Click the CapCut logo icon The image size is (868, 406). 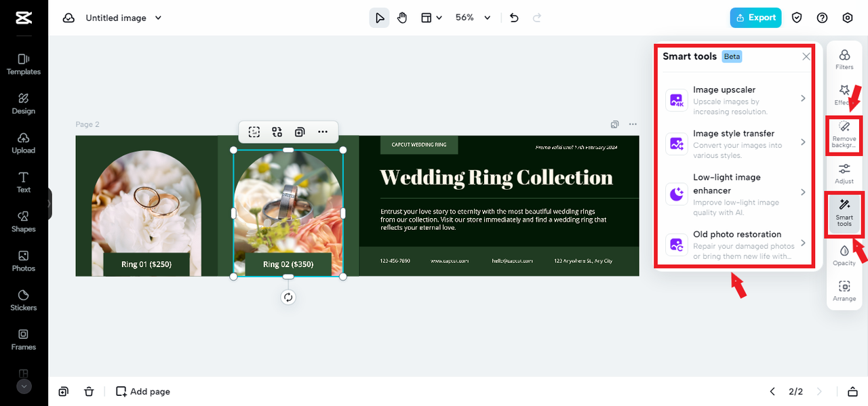24,18
